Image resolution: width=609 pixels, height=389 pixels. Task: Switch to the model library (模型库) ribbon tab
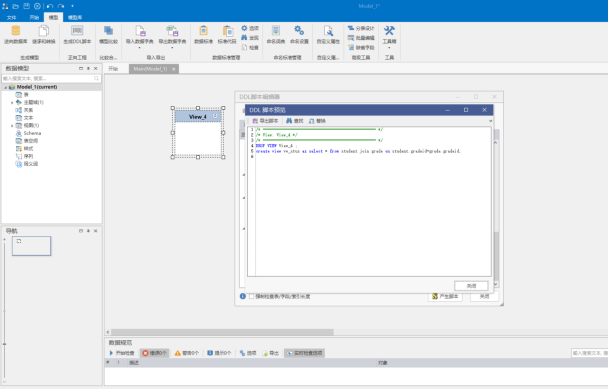pos(75,17)
